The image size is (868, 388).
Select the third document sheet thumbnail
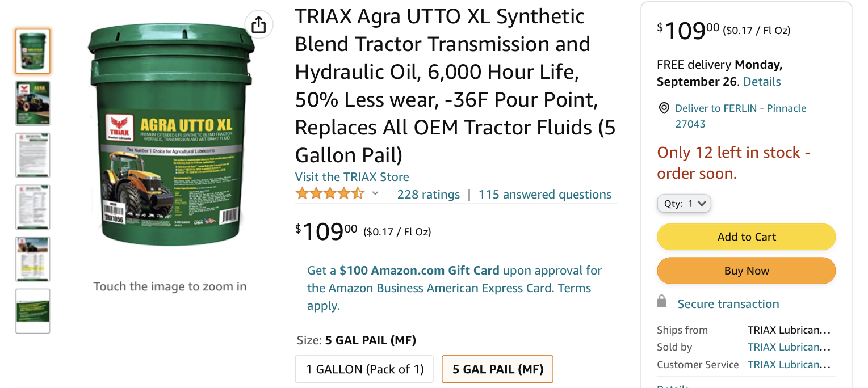pos(33,155)
